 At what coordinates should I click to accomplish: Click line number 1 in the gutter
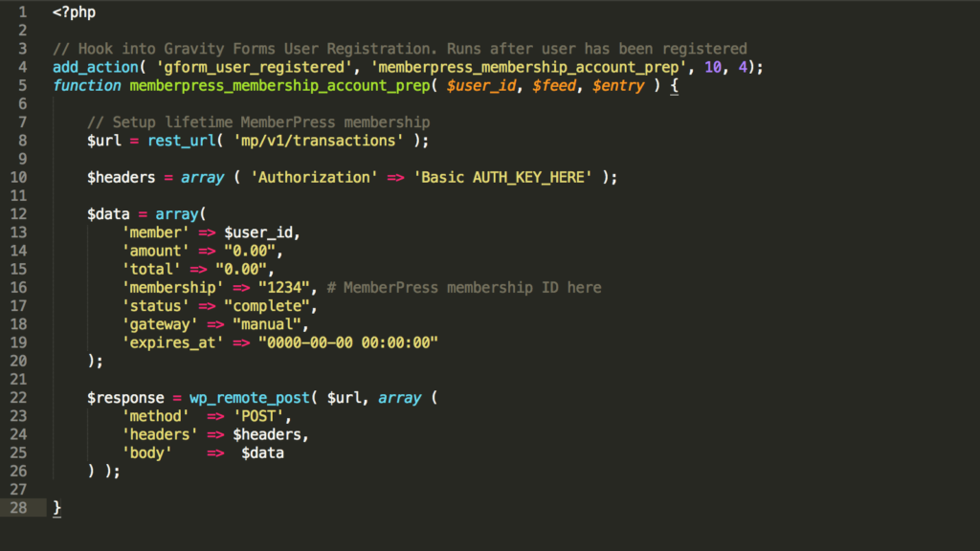pos(20,13)
